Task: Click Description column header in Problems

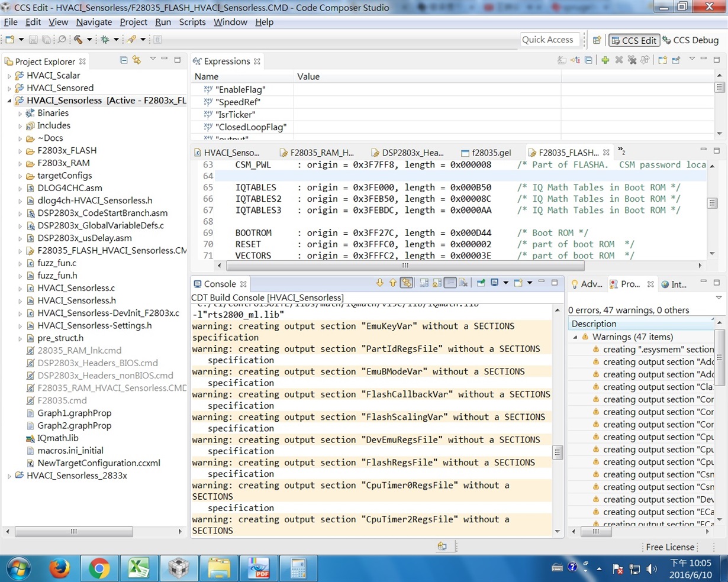Action: (x=641, y=324)
